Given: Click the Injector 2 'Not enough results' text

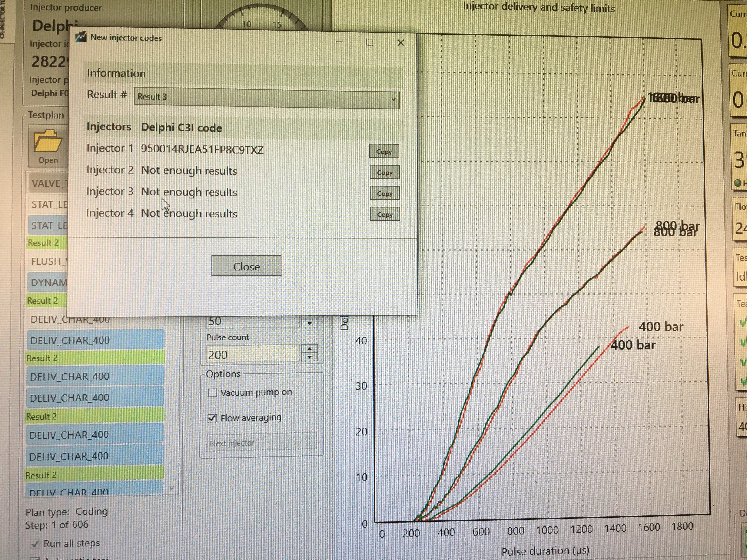Looking at the screenshot, I should point(189,171).
